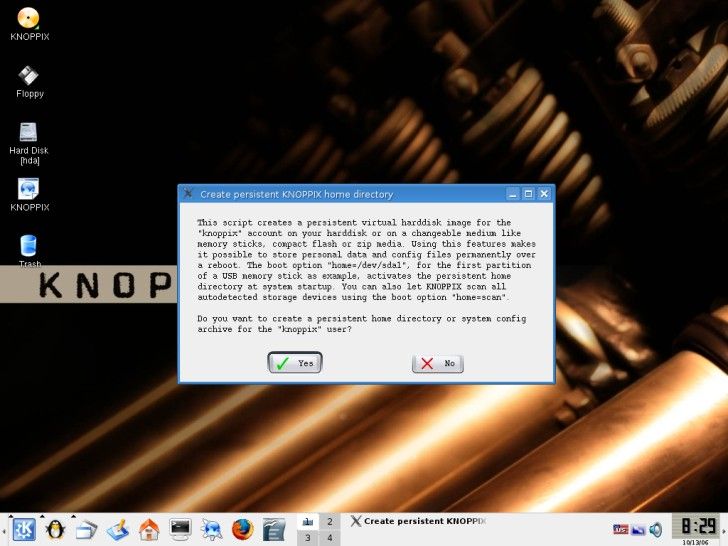The image size is (728, 546).
Task: Click the 10/13/06 date under the clock
Action: (x=695, y=542)
